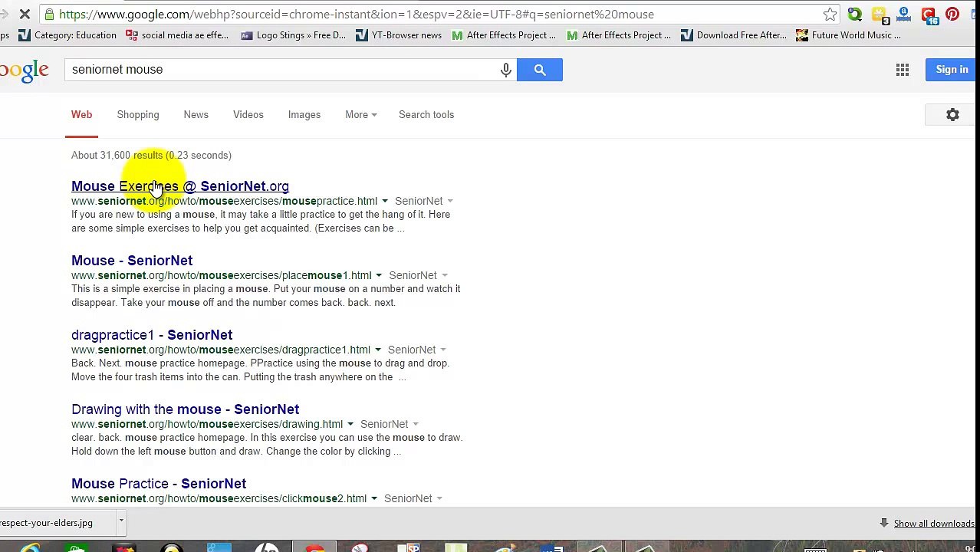Image resolution: width=980 pixels, height=552 pixels.
Task: Open the Google apps grid
Action: [903, 70]
